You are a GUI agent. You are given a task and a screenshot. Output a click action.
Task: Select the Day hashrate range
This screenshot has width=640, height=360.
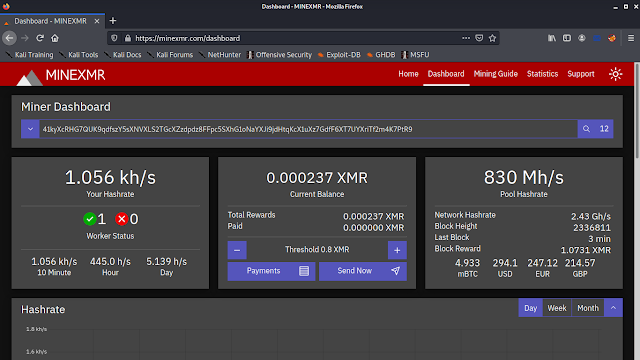click(530, 308)
